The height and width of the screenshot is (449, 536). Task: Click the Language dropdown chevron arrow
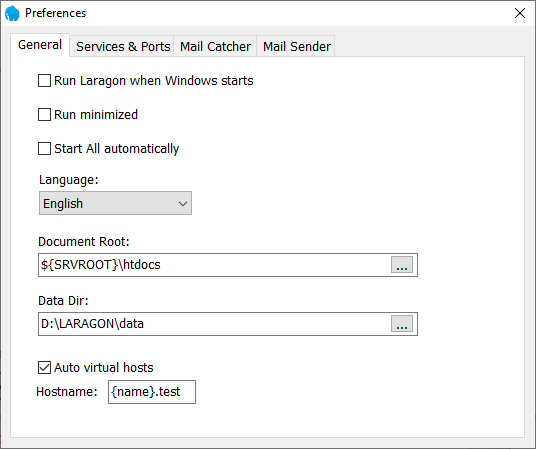click(x=183, y=204)
